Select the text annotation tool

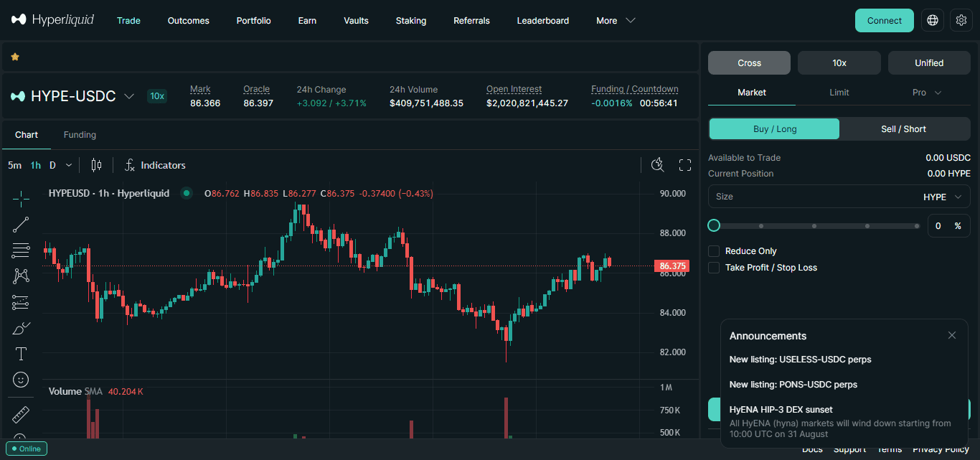tap(21, 354)
